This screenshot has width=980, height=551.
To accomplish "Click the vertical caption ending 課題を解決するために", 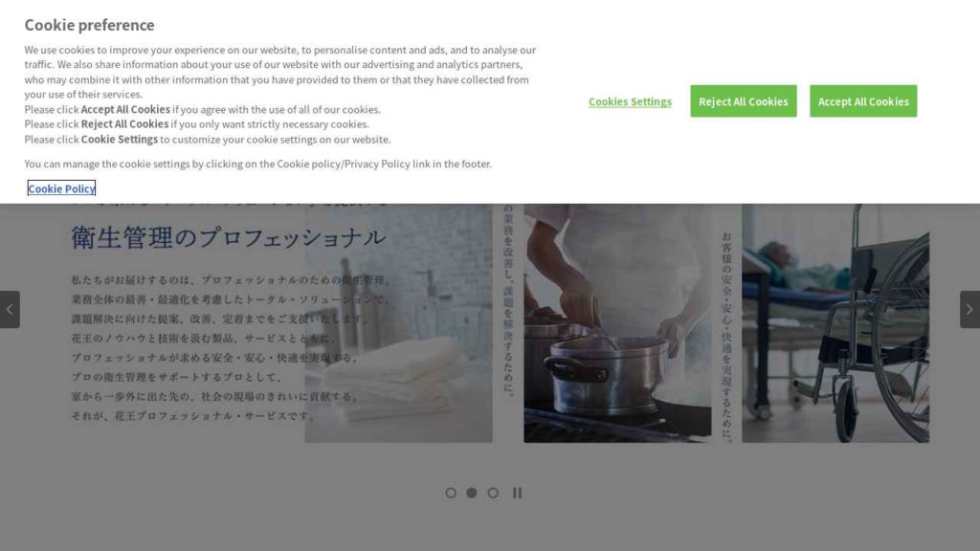I will click(x=508, y=300).
